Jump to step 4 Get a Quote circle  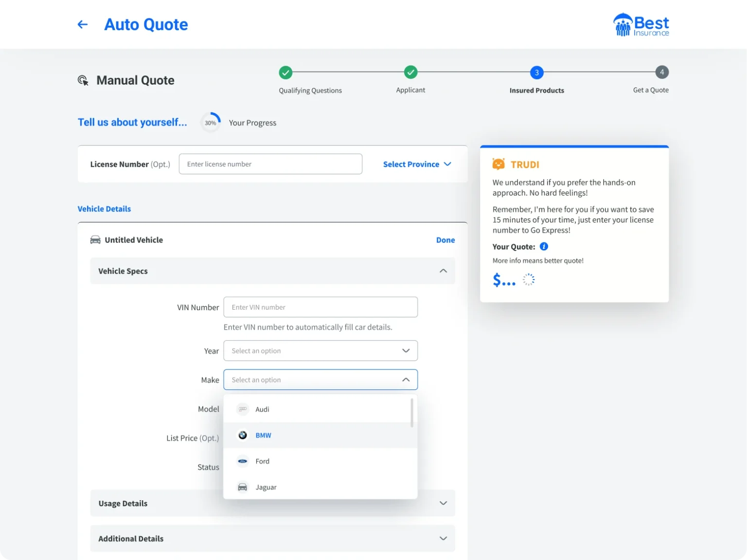click(x=662, y=72)
